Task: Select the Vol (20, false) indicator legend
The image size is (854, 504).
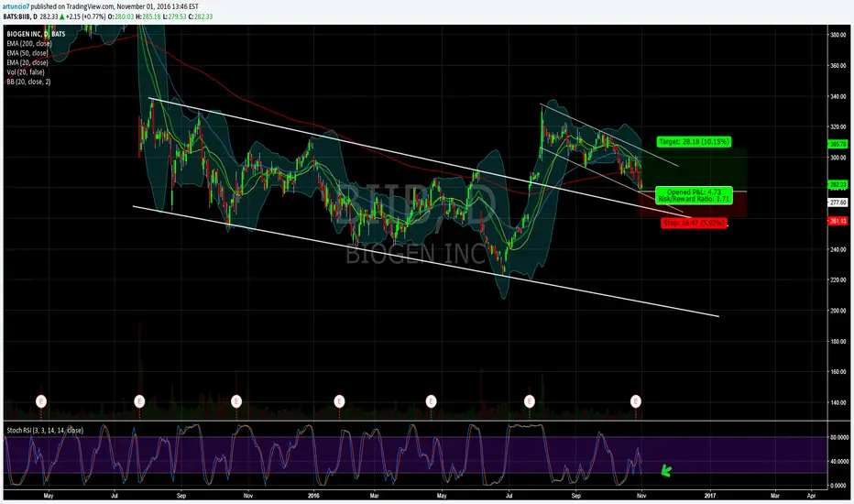Action: [26, 71]
